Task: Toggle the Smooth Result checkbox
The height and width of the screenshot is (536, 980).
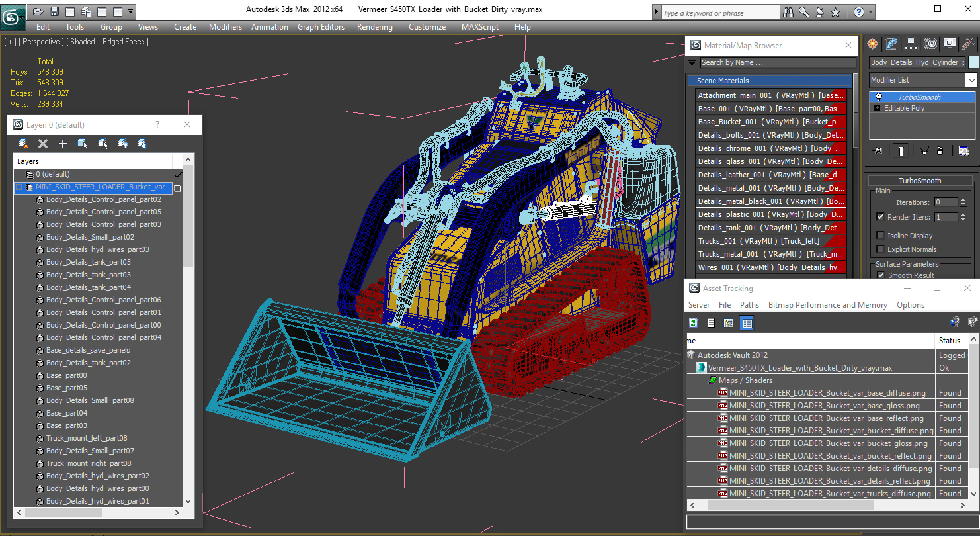Action: pyautogui.click(x=880, y=275)
